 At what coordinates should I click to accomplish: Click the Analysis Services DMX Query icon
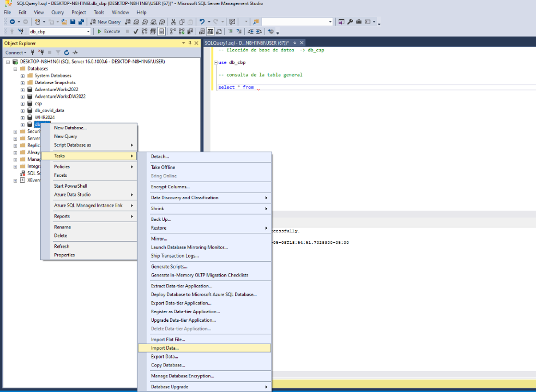(145, 22)
